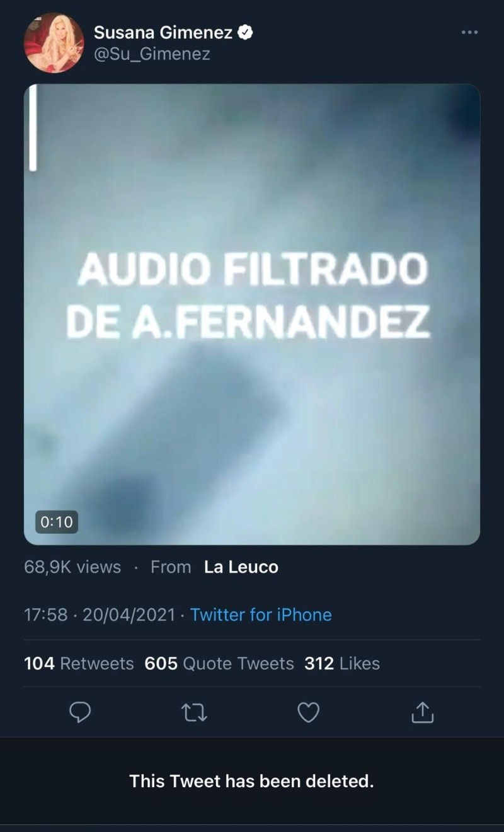
Task: Open the three-dot more options menu
Action: pos(469,32)
